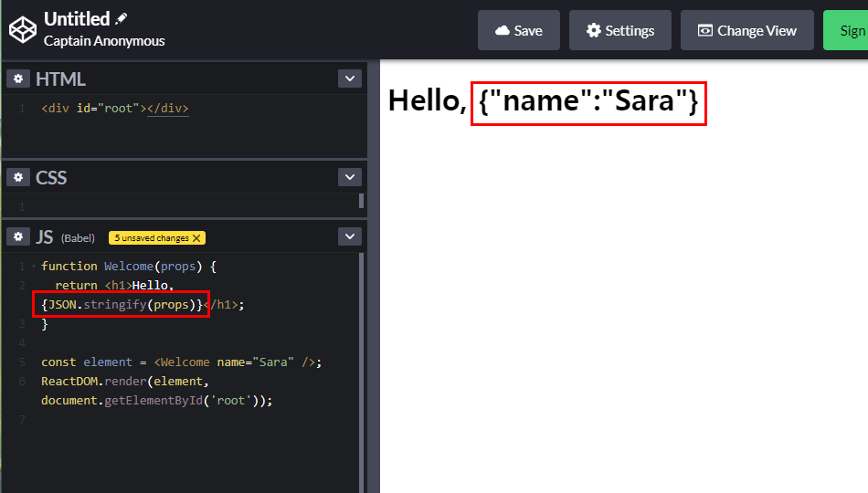Click the green Sign button
Image resolution: width=868 pixels, height=493 pixels.
[846, 30]
